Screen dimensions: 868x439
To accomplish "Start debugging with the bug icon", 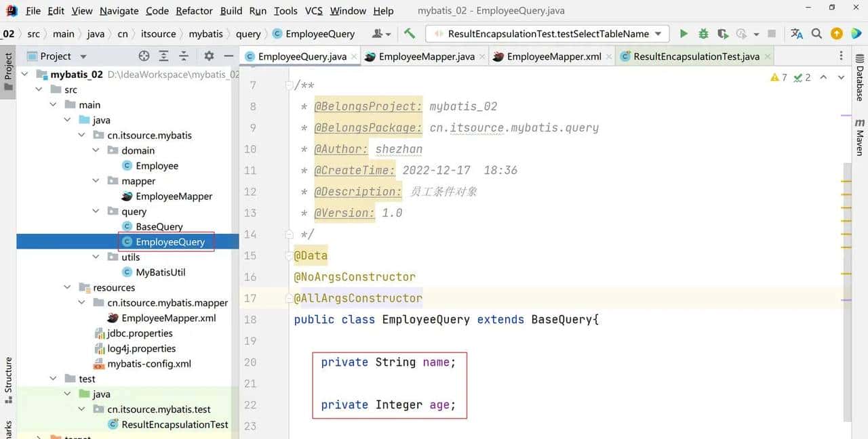I will 703,34.
